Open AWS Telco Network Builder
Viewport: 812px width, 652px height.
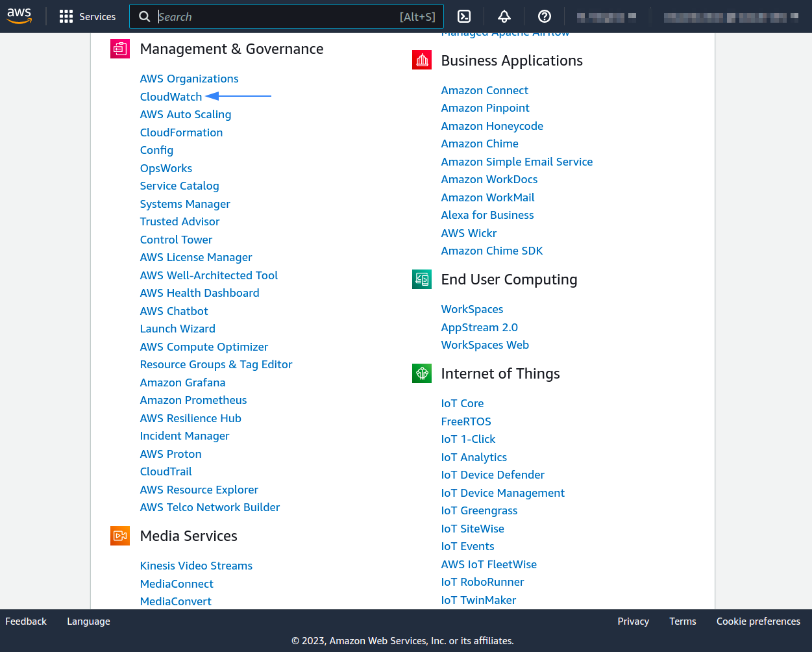pos(210,507)
